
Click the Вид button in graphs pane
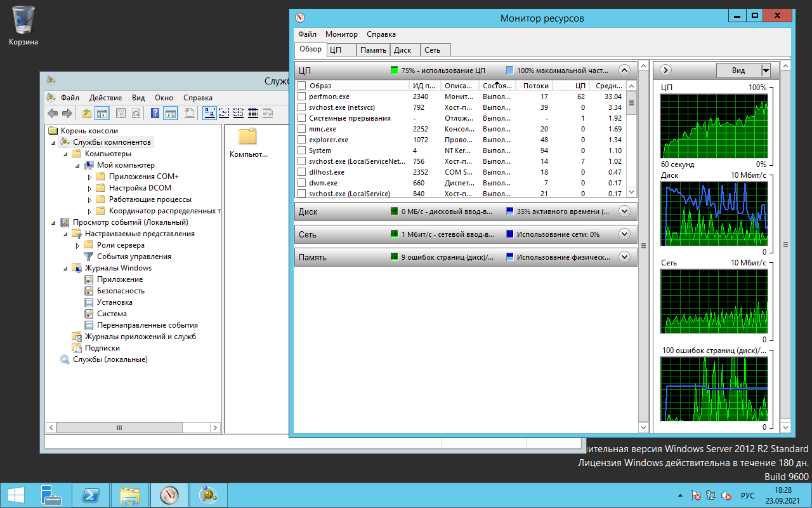click(x=738, y=70)
